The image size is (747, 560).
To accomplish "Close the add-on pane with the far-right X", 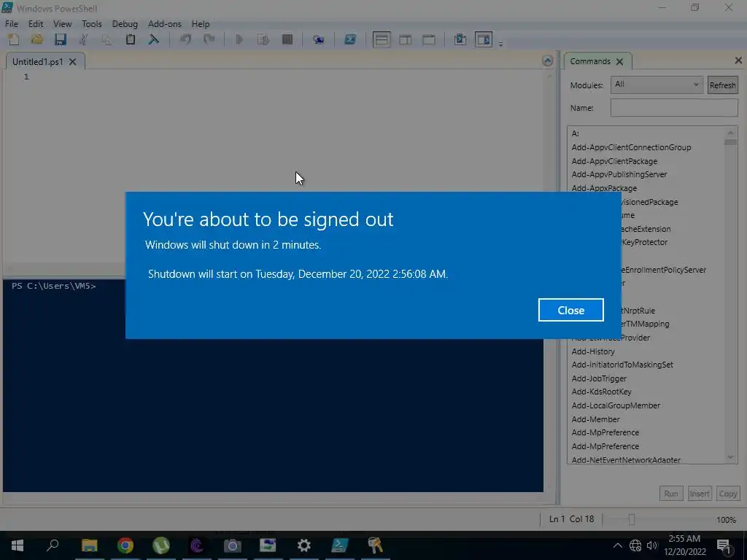I will click(738, 61).
